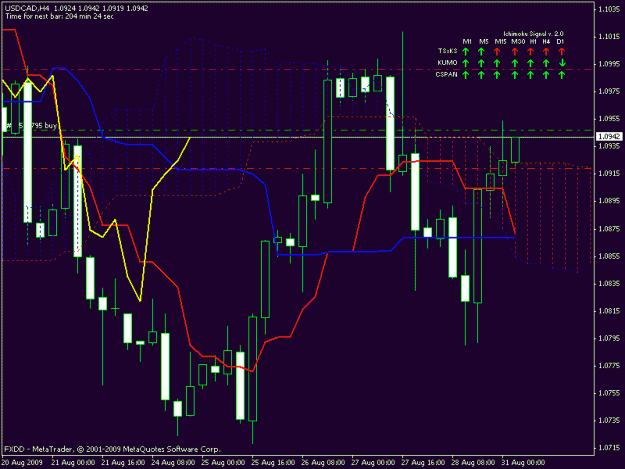Click the red TSaKS arrow under D1
Image resolution: width=625 pixels, height=469 pixels.
tap(562, 51)
